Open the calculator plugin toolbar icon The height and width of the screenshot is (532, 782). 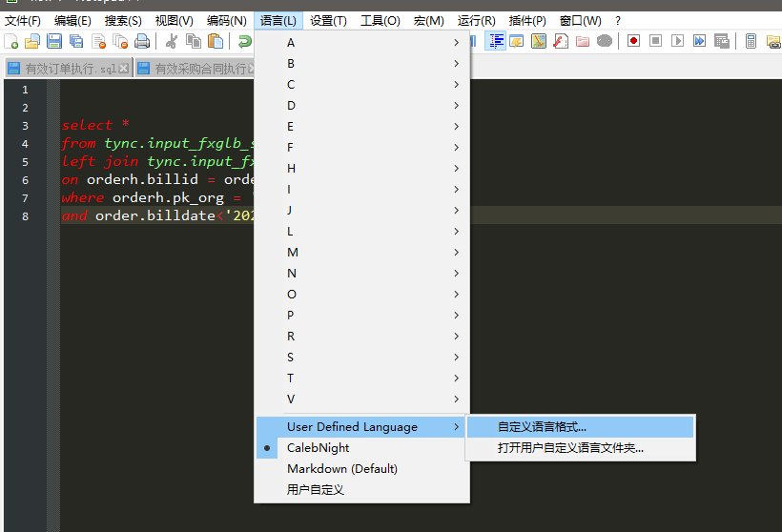pos(751,41)
